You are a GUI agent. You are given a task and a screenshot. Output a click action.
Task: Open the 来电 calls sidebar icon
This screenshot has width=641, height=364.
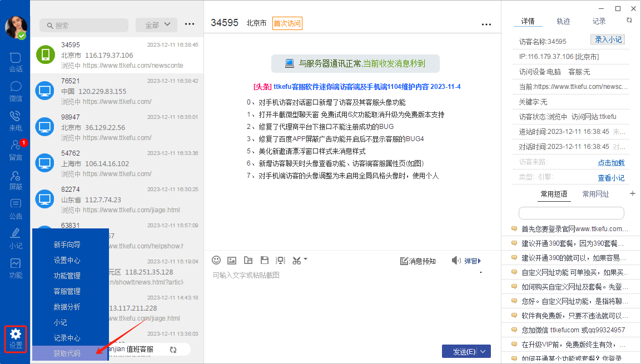[x=16, y=121]
